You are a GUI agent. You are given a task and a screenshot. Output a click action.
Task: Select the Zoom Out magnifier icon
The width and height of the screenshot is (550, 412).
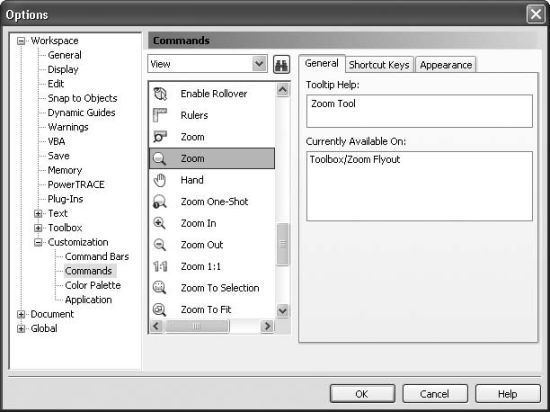(x=160, y=245)
